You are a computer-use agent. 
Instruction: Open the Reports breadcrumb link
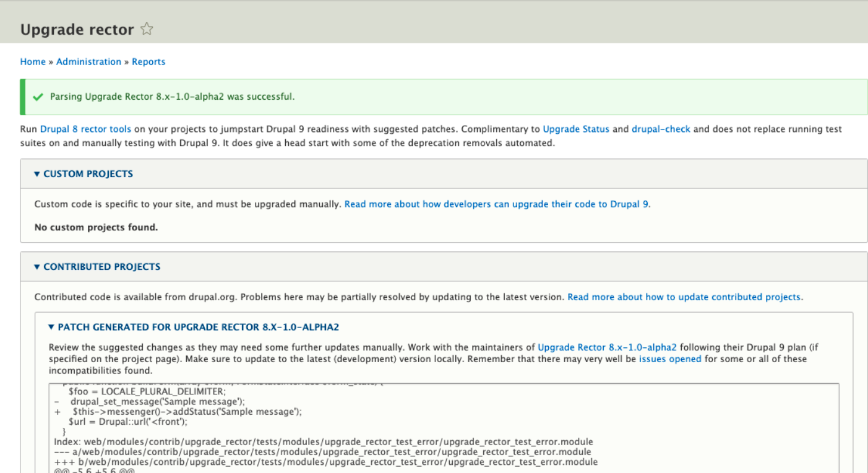(148, 61)
